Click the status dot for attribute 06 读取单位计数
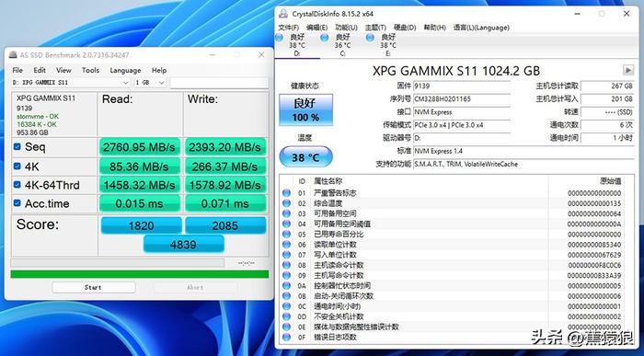 tap(286, 245)
